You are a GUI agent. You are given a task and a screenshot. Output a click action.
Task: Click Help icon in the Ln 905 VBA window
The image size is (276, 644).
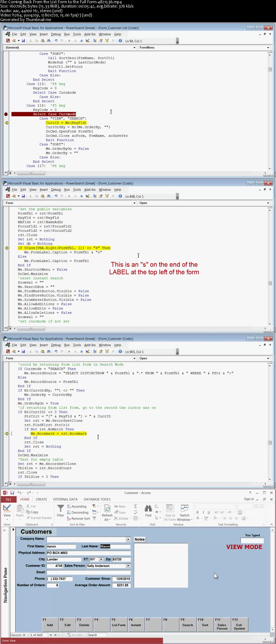click(x=120, y=352)
